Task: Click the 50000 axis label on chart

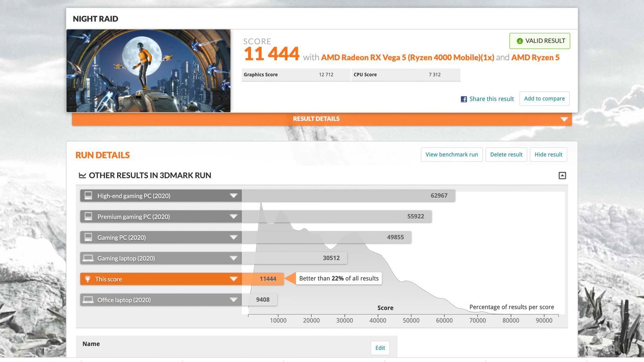Action: [411, 321]
